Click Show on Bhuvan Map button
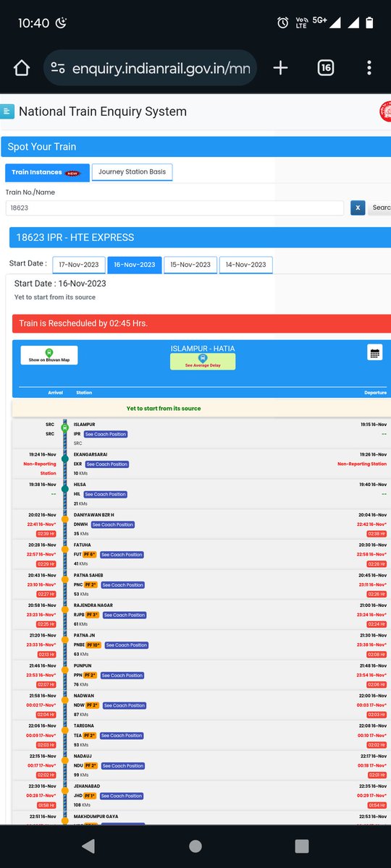 pos(49,355)
